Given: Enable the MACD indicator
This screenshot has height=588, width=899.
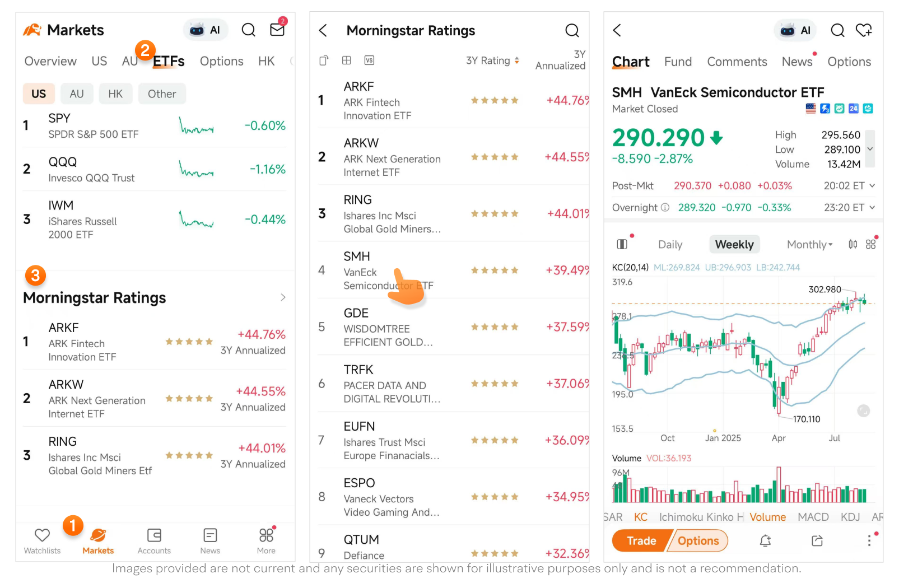Looking at the screenshot, I should (813, 517).
